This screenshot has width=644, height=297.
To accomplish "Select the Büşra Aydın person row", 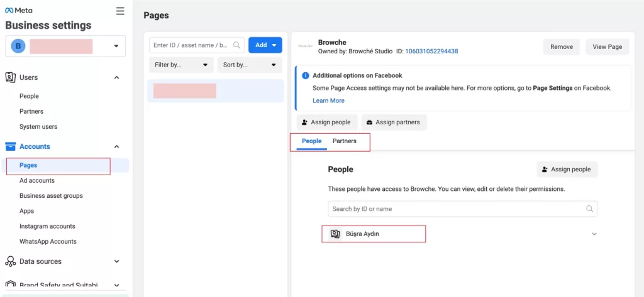I will (x=462, y=234).
